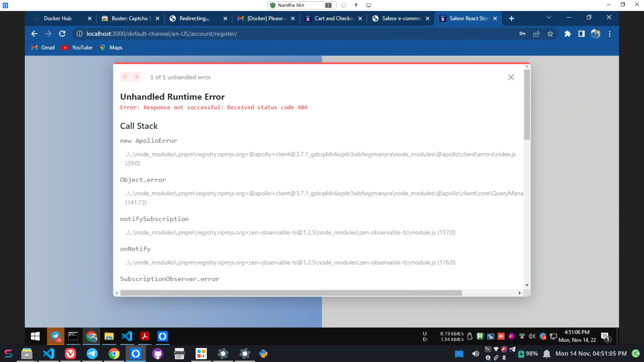644x362 pixels.
Task: Click the address bar URL
Action: [x=162, y=34]
